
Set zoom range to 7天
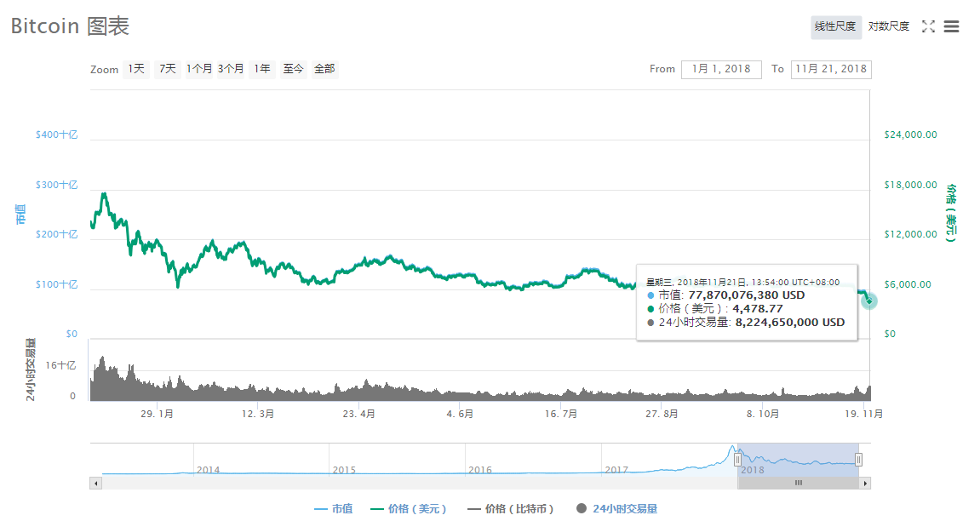coord(167,69)
